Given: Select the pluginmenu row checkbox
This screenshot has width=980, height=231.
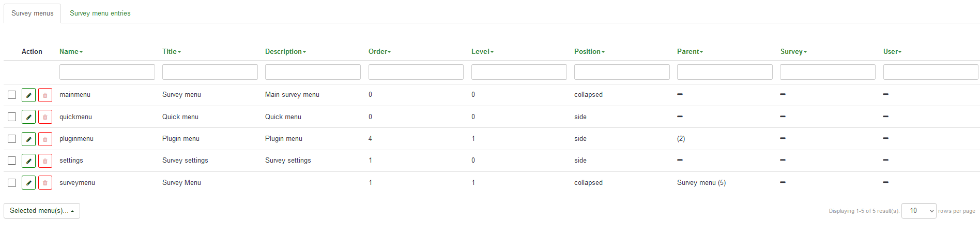Looking at the screenshot, I should [x=12, y=139].
